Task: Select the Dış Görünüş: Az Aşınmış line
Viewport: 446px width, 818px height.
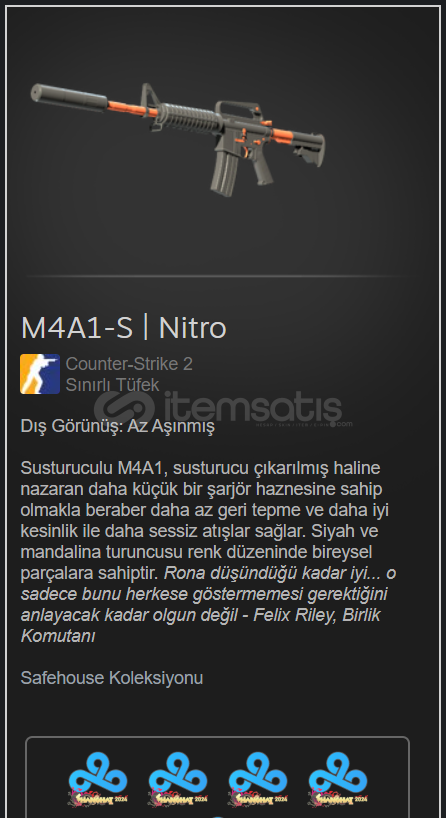Action: pyautogui.click(x=117, y=426)
